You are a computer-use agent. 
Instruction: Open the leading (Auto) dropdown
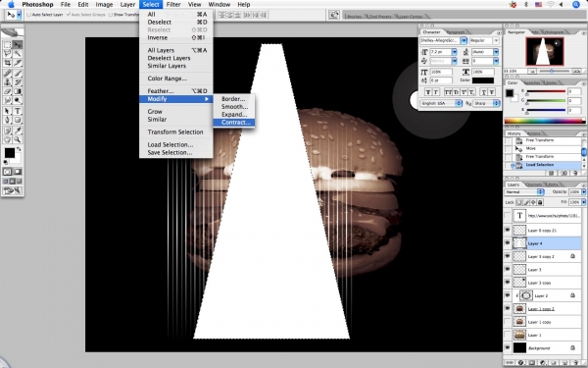click(x=496, y=52)
